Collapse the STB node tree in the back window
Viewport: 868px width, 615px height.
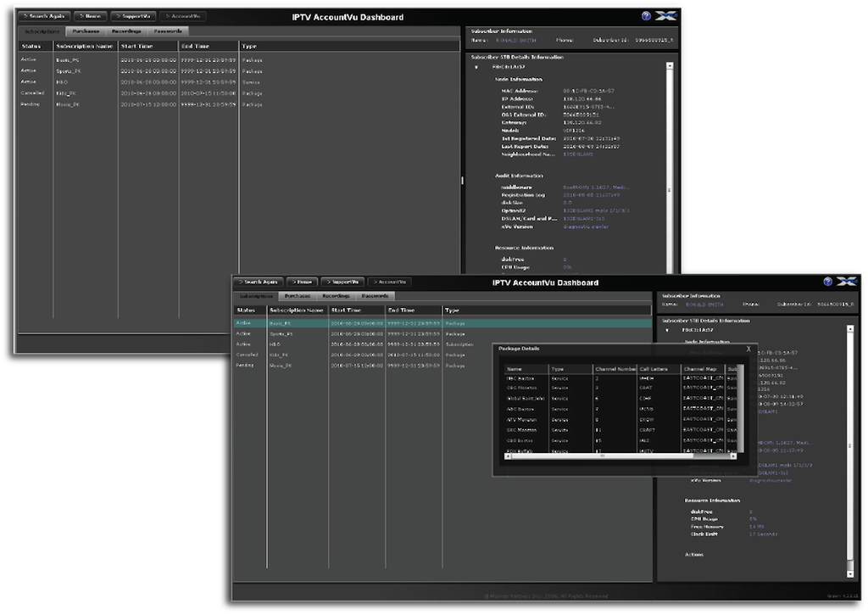[x=476, y=66]
